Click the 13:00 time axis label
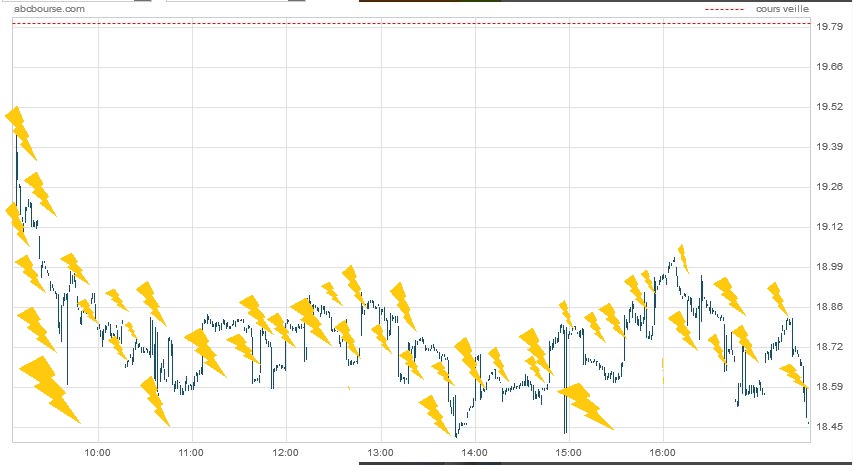Image resolution: width=853 pixels, height=465 pixels. (x=380, y=452)
